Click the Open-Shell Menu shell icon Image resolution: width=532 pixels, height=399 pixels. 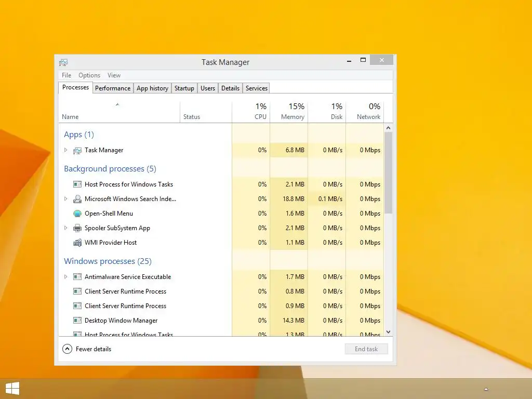[x=77, y=214]
